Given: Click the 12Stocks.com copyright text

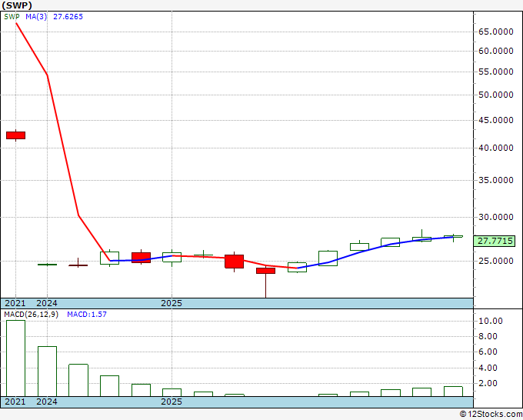Looking at the screenshot, I should [x=491, y=415].
